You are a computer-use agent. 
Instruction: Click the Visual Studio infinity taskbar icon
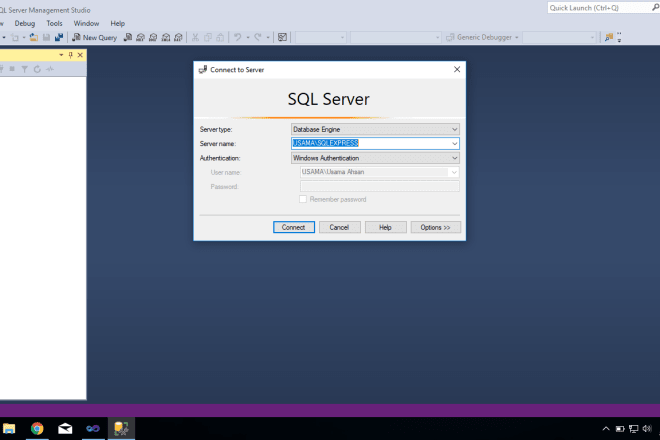coord(93,429)
